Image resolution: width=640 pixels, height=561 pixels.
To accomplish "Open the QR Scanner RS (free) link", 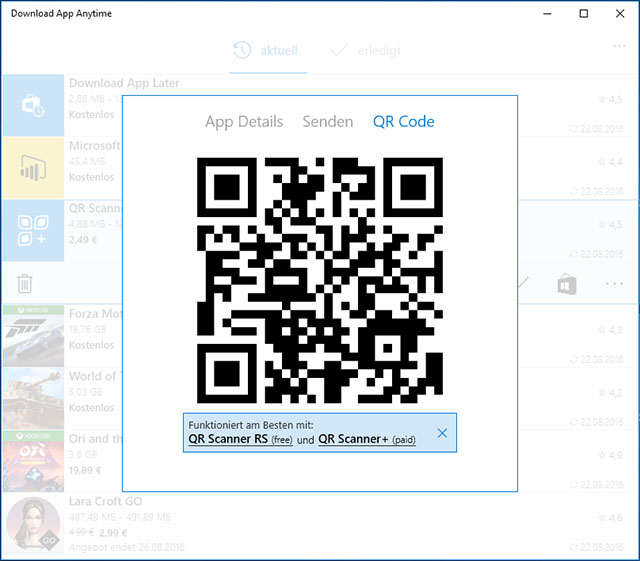I will tap(240, 439).
